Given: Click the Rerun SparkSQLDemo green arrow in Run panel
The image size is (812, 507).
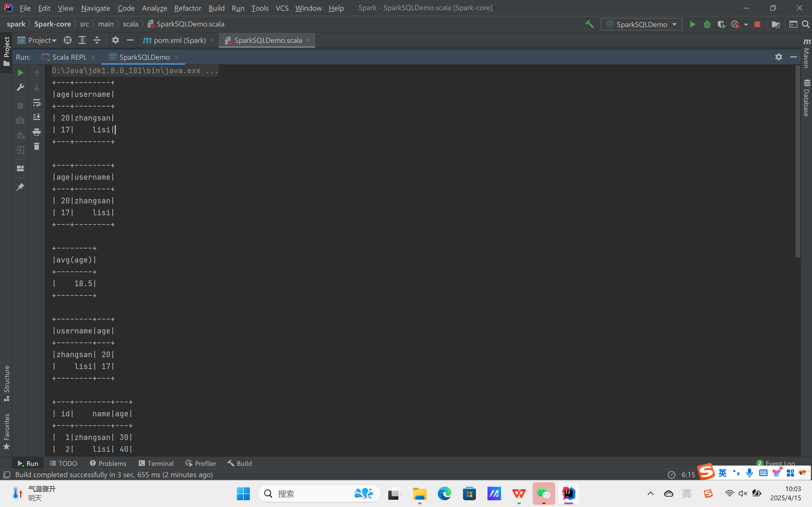Looking at the screenshot, I should [20, 73].
